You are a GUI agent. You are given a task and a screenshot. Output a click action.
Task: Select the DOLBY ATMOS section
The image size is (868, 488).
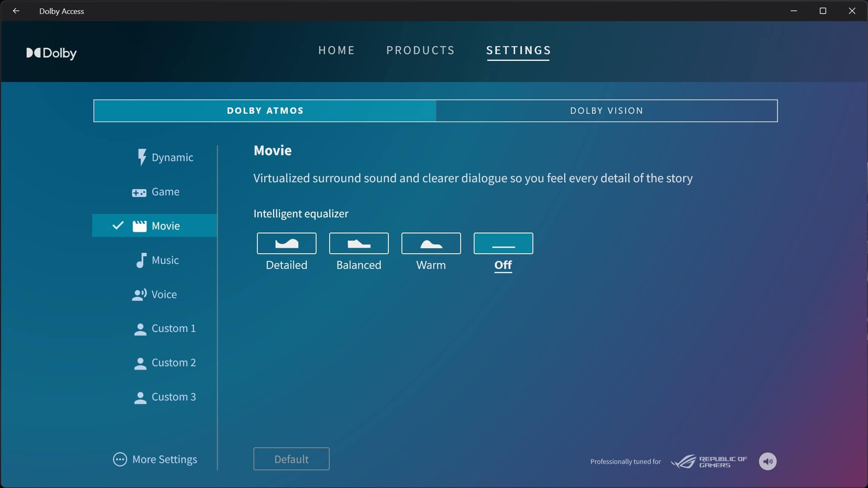pyautogui.click(x=265, y=111)
